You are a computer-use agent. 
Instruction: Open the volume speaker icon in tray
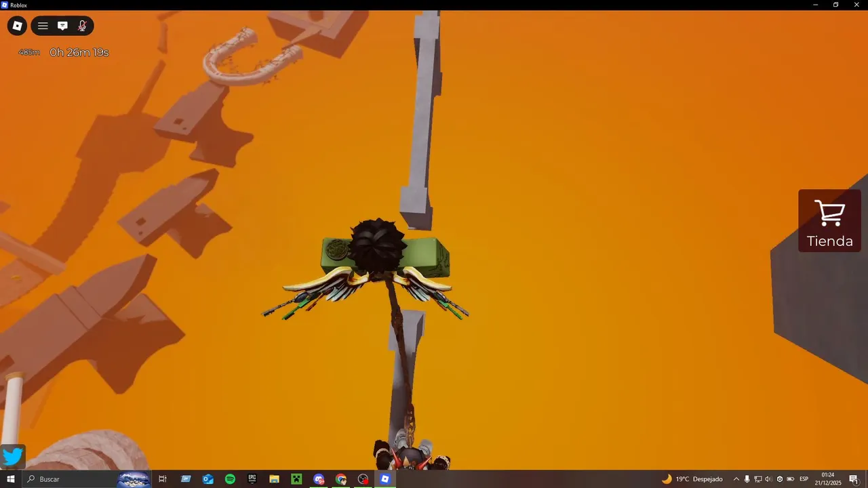pos(768,479)
